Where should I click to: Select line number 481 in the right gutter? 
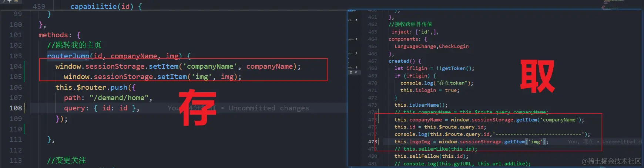[x=373, y=164]
